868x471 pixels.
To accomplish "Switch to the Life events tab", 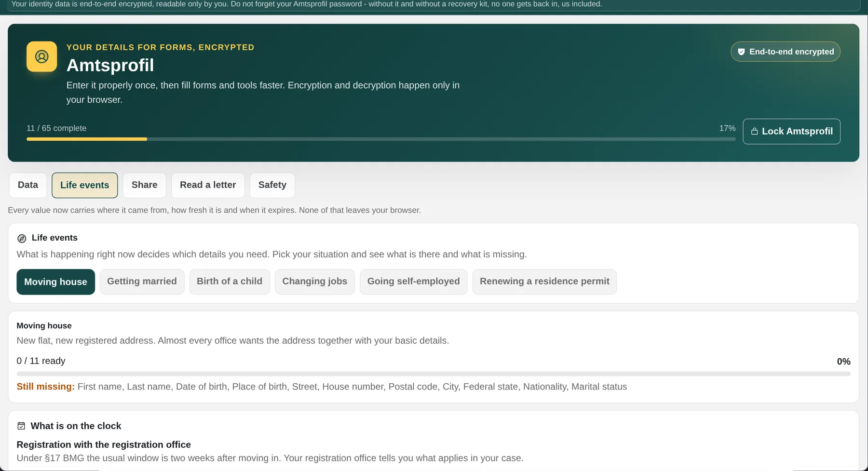I will tap(85, 185).
